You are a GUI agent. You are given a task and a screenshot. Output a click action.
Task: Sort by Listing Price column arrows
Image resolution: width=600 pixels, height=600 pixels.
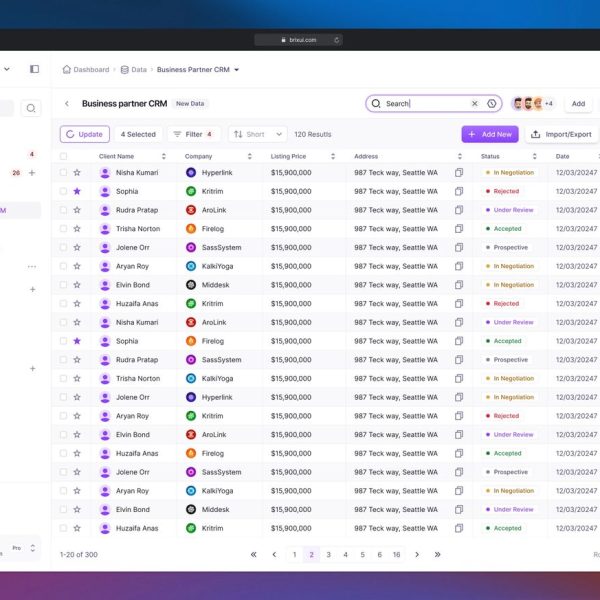click(333, 156)
